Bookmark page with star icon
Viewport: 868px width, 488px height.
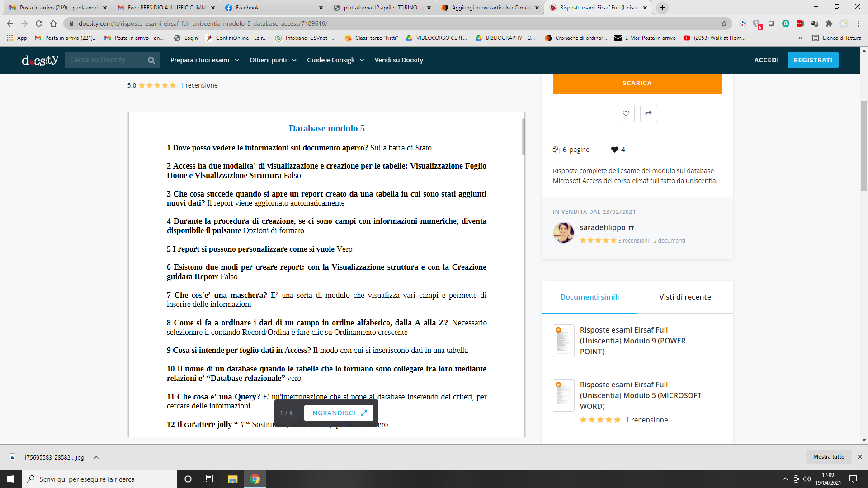724,23
